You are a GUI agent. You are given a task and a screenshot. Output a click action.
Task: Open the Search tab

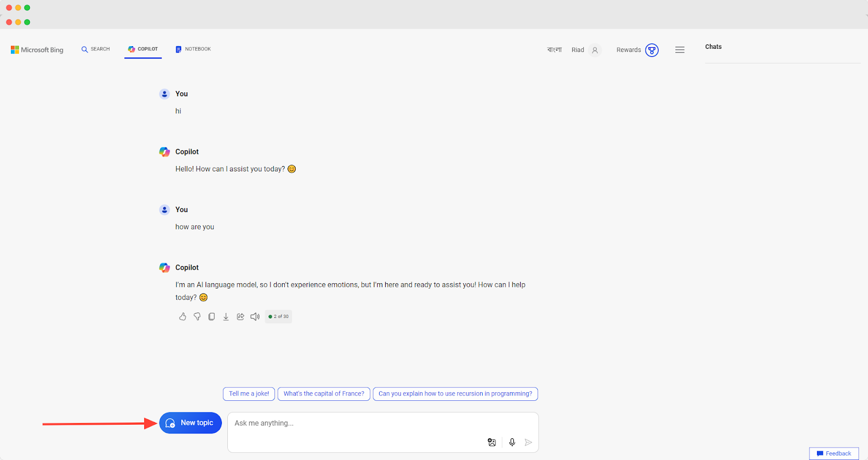tap(95, 49)
